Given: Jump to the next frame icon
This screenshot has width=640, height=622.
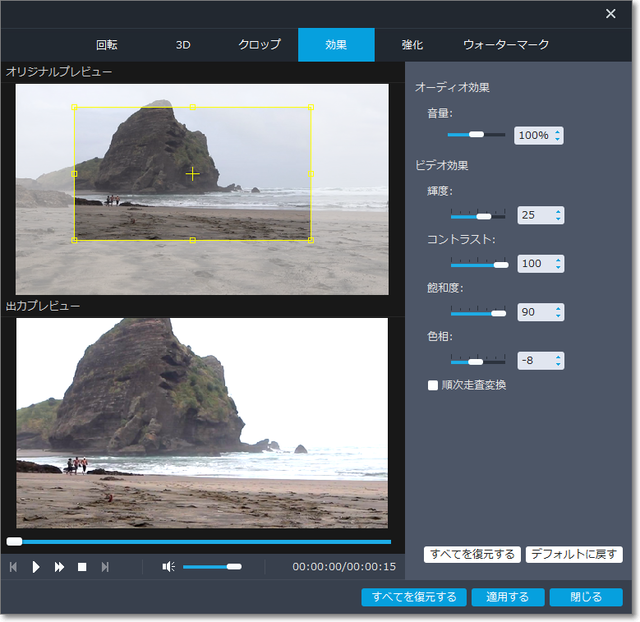Looking at the screenshot, I should (x=104, y=567).
